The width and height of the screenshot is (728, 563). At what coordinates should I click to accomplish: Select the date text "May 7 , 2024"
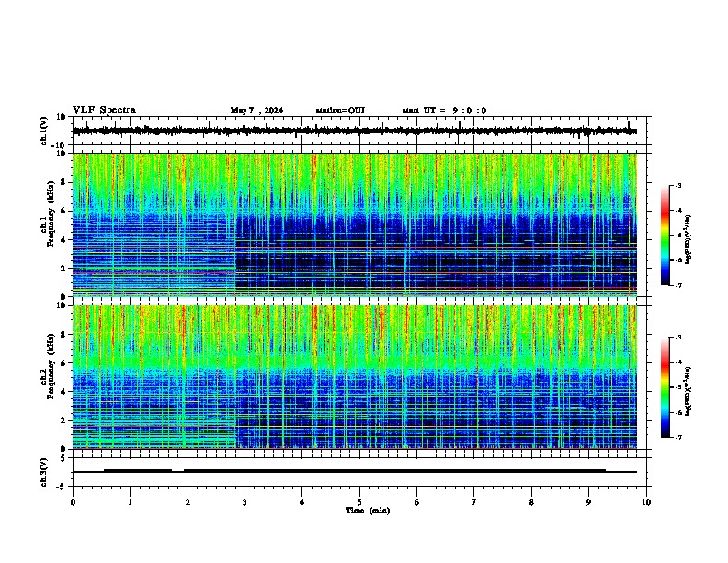(256, 110)
